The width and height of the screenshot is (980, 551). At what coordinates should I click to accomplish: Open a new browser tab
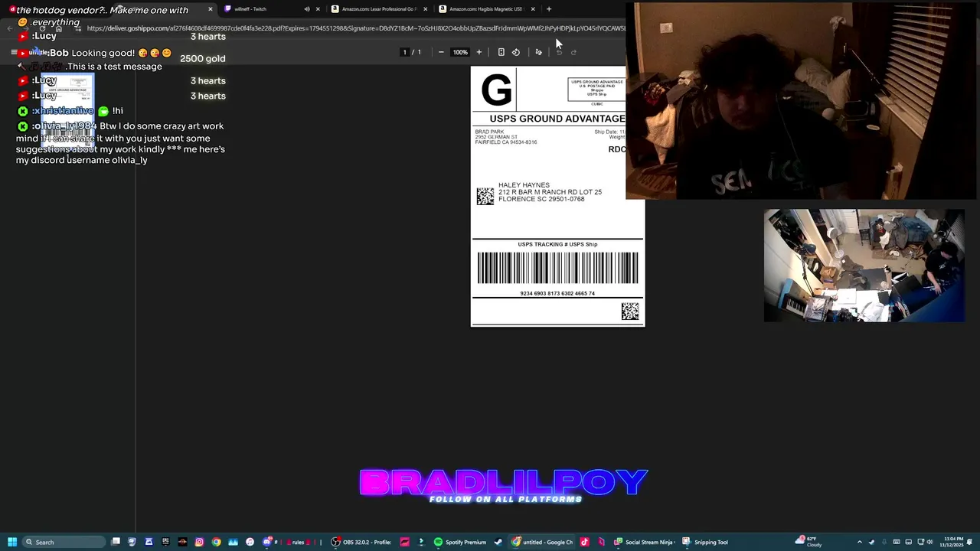[549, 9]
